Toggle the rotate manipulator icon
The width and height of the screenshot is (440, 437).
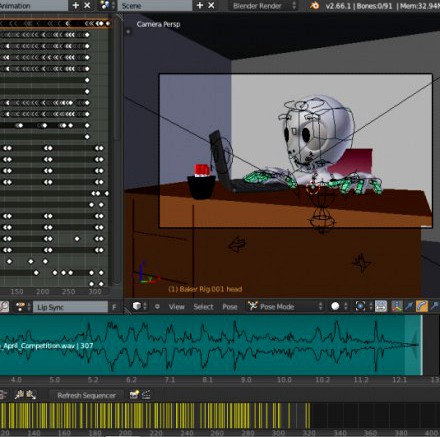[422, 306]
